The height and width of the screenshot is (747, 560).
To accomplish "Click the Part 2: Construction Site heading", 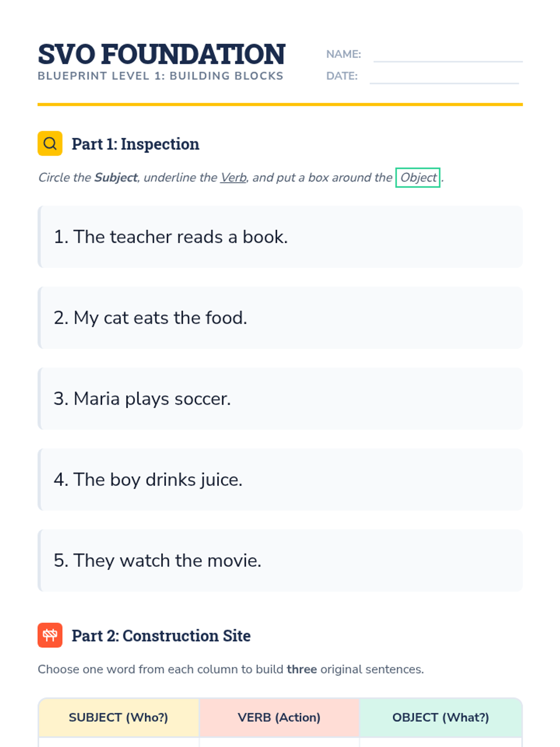I will [x=161, y=635].
